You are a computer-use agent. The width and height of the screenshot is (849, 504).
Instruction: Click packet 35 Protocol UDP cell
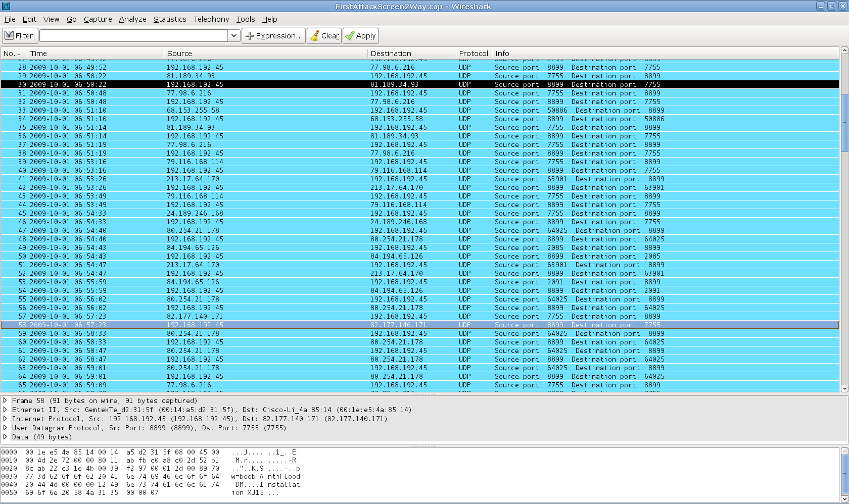(465, 127)
